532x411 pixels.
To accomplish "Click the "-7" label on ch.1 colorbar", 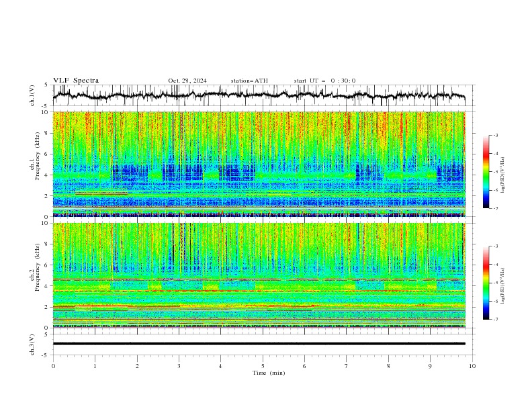I will pyautogui.click(x=496, y=208).
